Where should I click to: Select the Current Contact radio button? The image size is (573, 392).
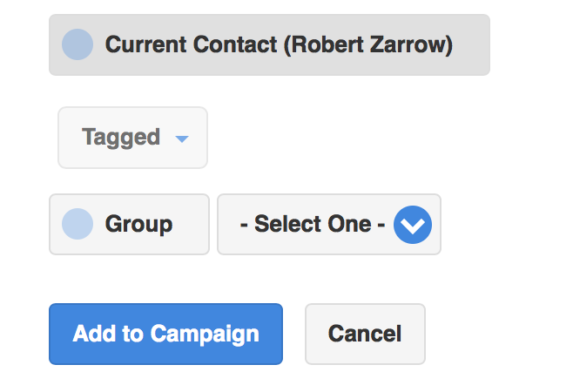point(78,44)
